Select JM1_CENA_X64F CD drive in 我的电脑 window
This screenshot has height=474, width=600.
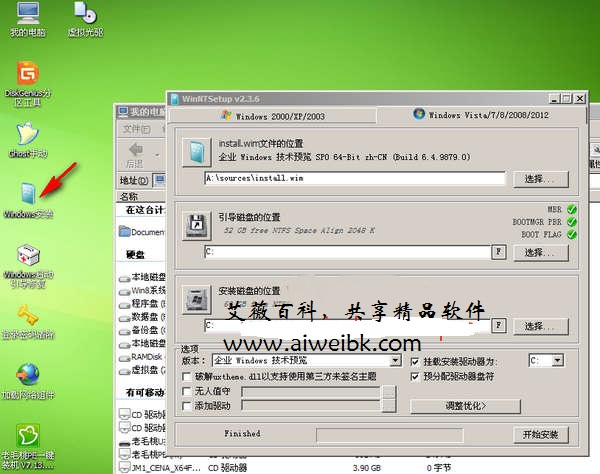pyautogui.click(x=160, y=467)
